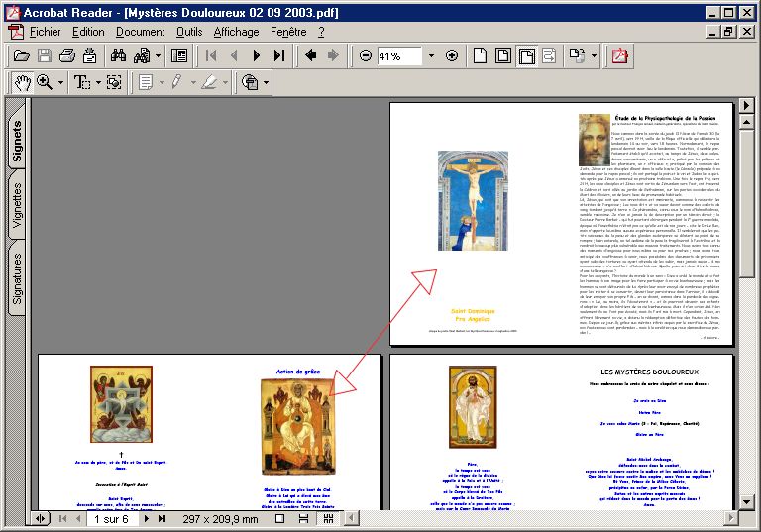Screen dimensions: 761x532
Task: Click the document pane menu arrow top right
Action: tap(746, 105)
